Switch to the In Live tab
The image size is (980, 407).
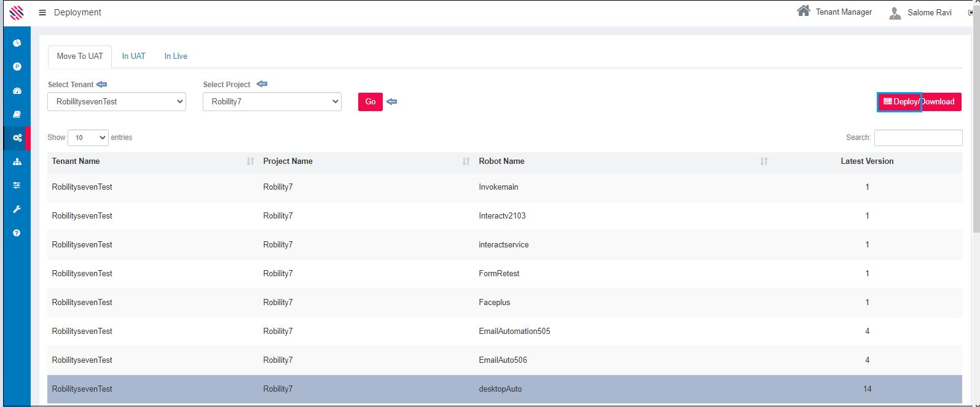pos(176,56)
